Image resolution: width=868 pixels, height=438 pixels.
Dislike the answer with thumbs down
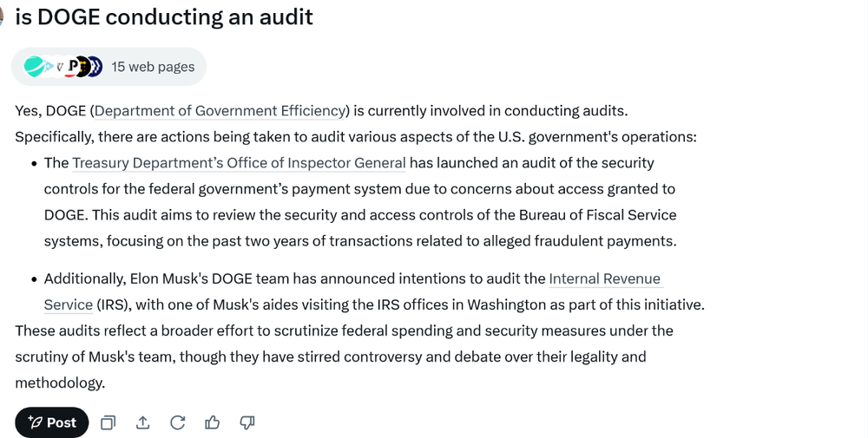247,422
